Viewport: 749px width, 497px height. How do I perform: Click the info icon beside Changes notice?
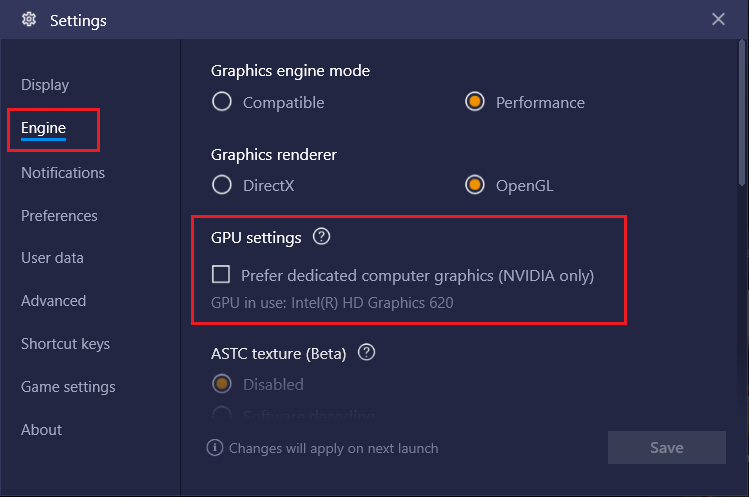214,448
